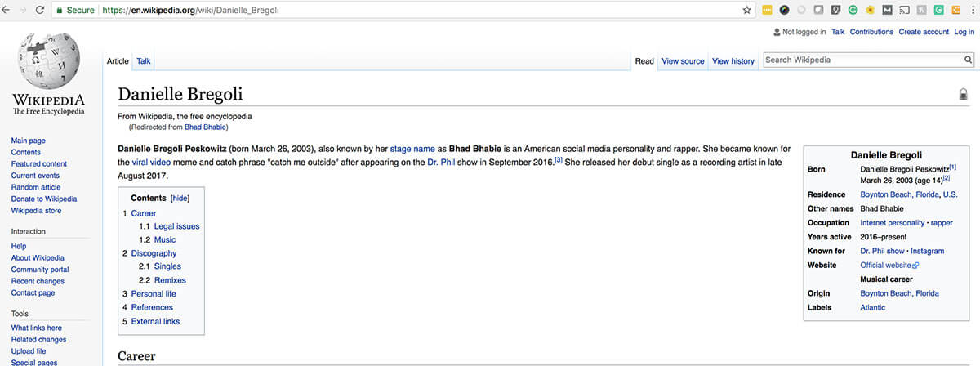Screen dimensions: 980x366
Task: Open a Random article from sidebar
Action: (x=36, y=187)
